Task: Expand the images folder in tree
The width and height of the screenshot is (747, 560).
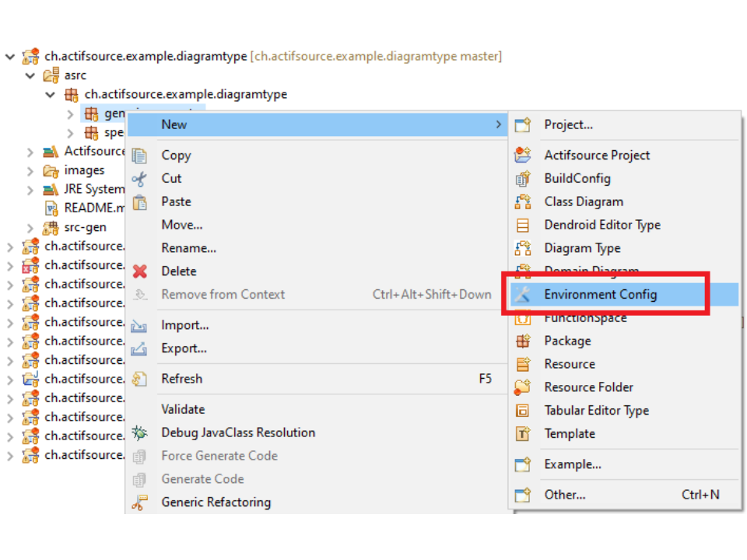Action: pos(30,170)
